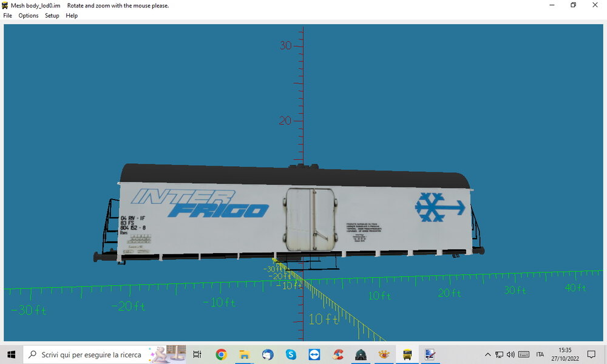
Task: Open Google Chrome from the taskbar
Action: (x=221, y=354)
